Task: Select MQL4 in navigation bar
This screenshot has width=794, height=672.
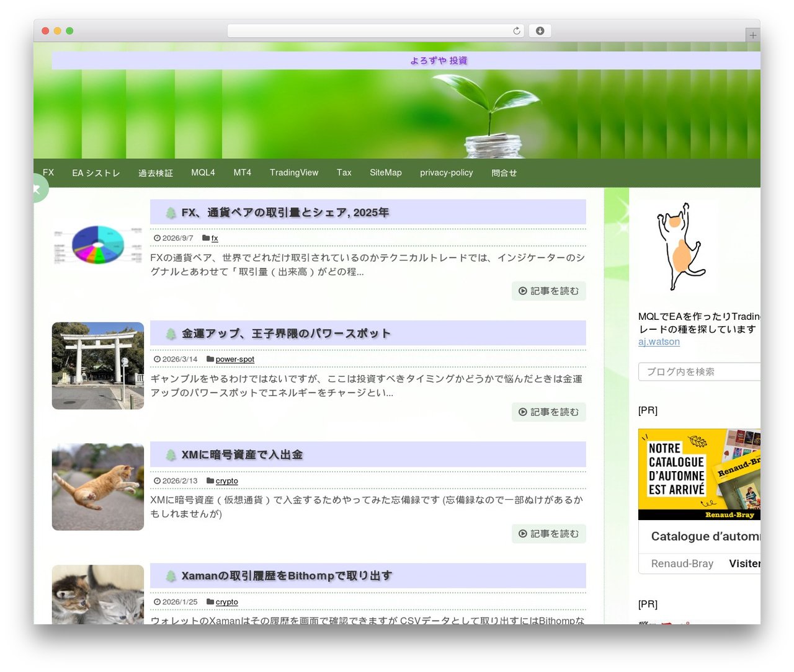Action: [x=203, y=172]
